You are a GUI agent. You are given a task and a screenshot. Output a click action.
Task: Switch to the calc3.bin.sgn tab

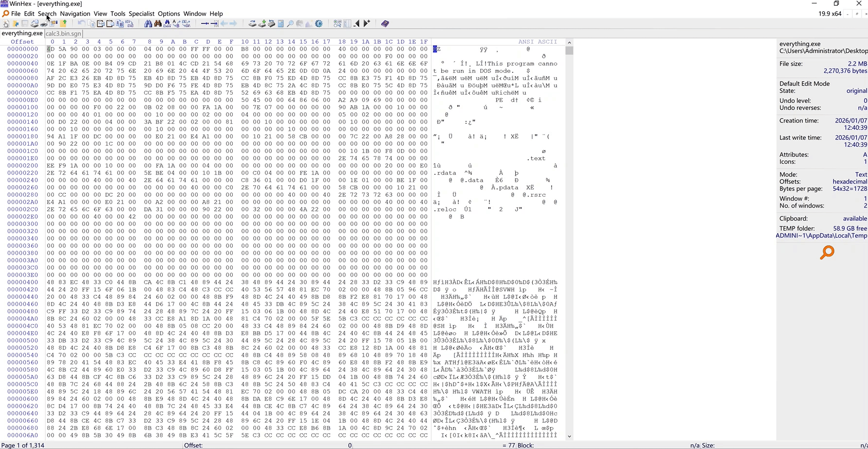point(63,34)
